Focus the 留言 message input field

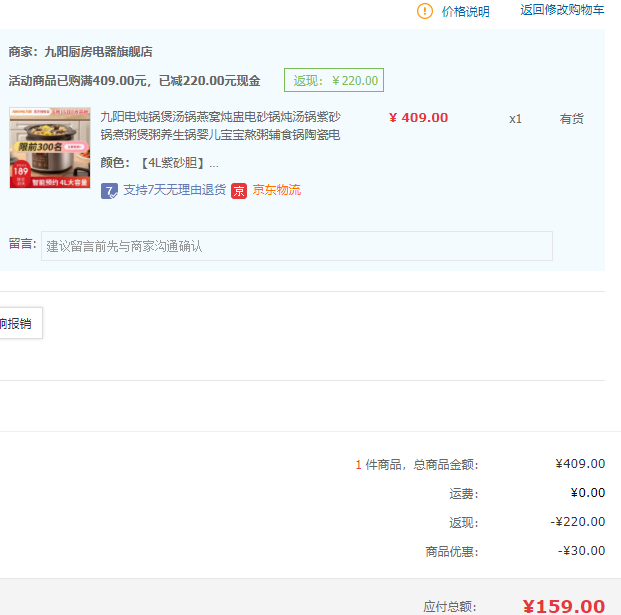click(x=297, y=246)
